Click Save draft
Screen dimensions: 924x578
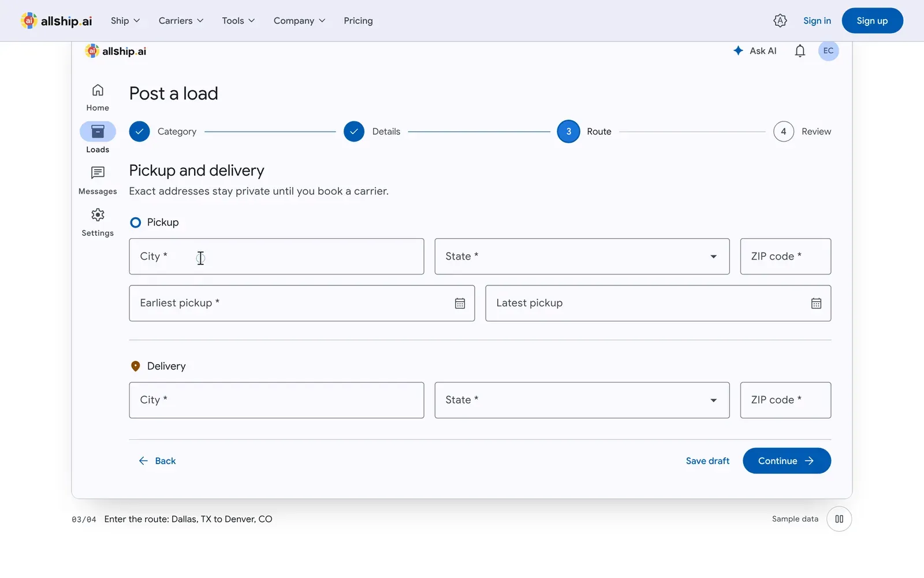click(707, 461)
